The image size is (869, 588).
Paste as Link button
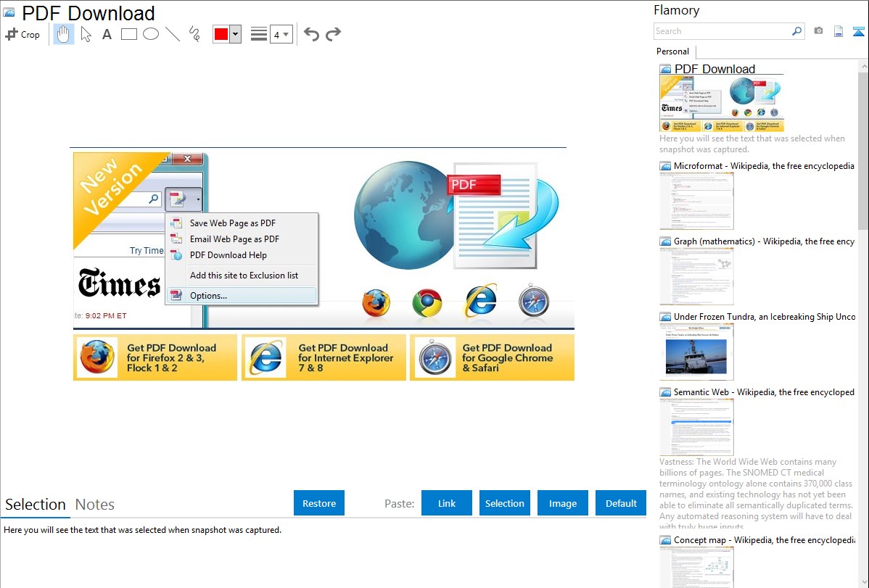click(447, 503)
